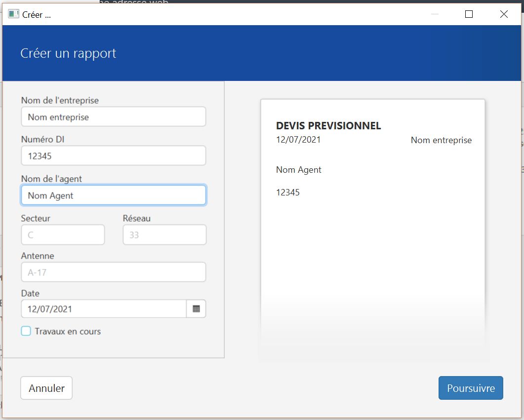Viewport: 524px width, 420px height.
Task: Click Nom Agent text in preview page
Action: coord(299,170)
